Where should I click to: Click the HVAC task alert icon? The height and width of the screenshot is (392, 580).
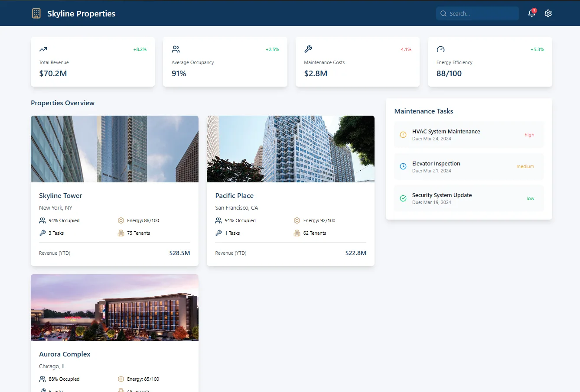pos(403,135)
